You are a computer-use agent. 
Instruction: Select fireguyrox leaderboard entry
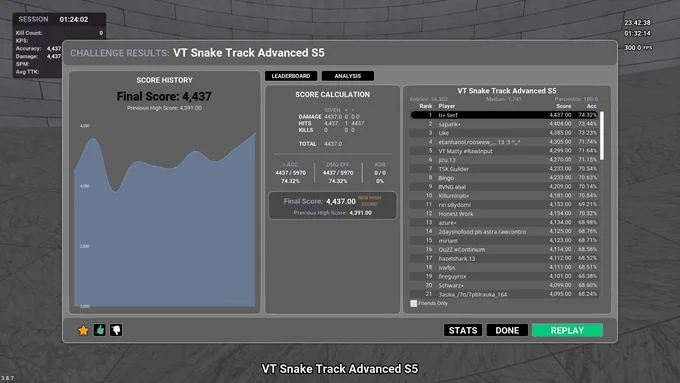[x=504, y=276]
